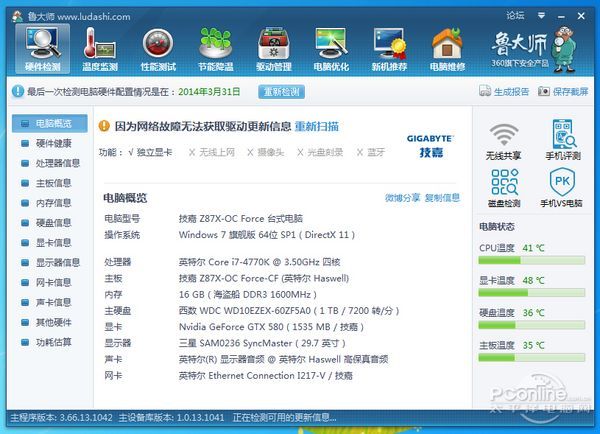Image resolution: width=600 pixels, height=434 pixels.
Task: Click the 生成报告 generate report icon
Action: 485,91
